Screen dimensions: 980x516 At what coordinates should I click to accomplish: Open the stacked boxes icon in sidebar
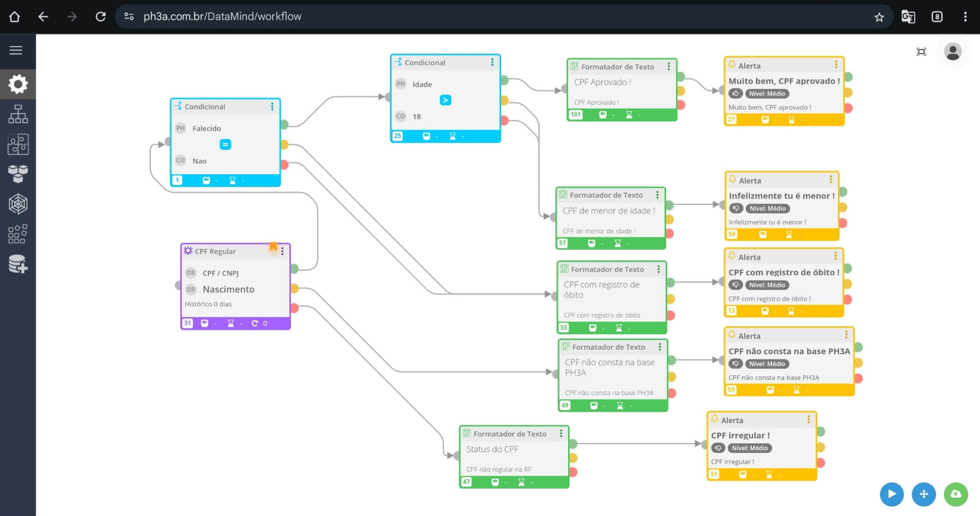coord(18,174)
